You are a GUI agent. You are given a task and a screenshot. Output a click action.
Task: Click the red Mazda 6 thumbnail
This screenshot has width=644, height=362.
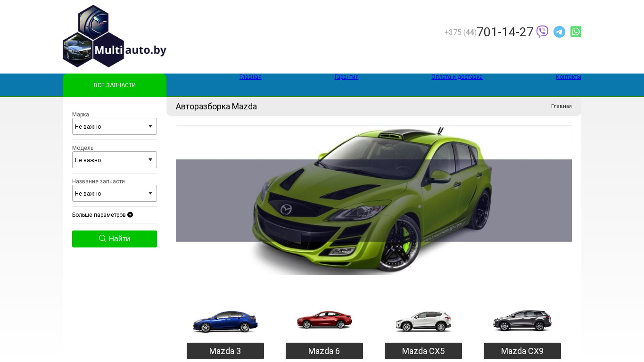[x=324, y=320]
